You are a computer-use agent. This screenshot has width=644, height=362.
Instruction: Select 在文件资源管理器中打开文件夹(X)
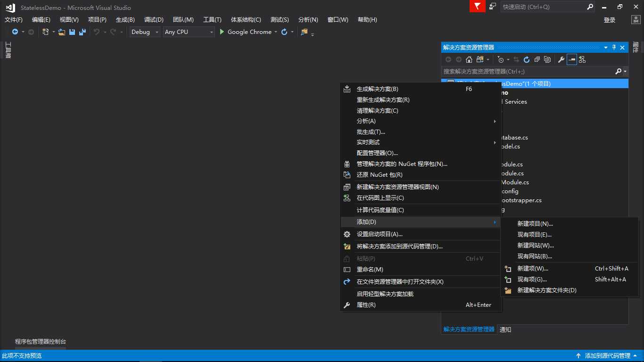point(421,282)
